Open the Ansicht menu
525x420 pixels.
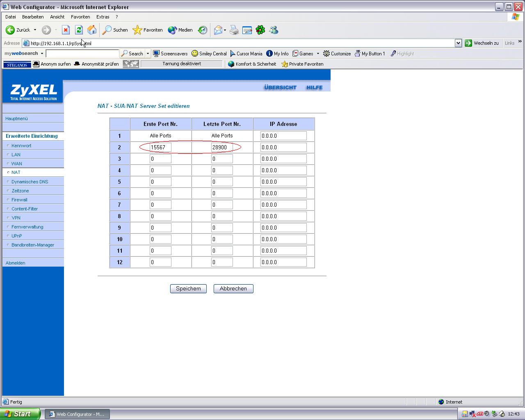click(57, 17)
